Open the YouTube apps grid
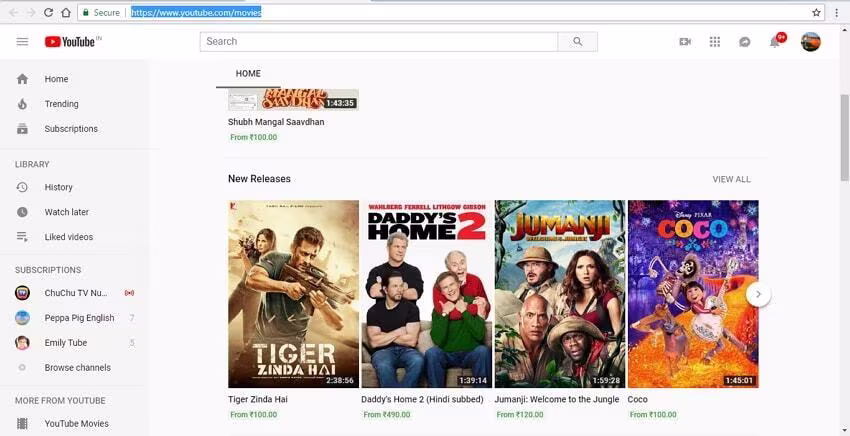 (714, 42)
